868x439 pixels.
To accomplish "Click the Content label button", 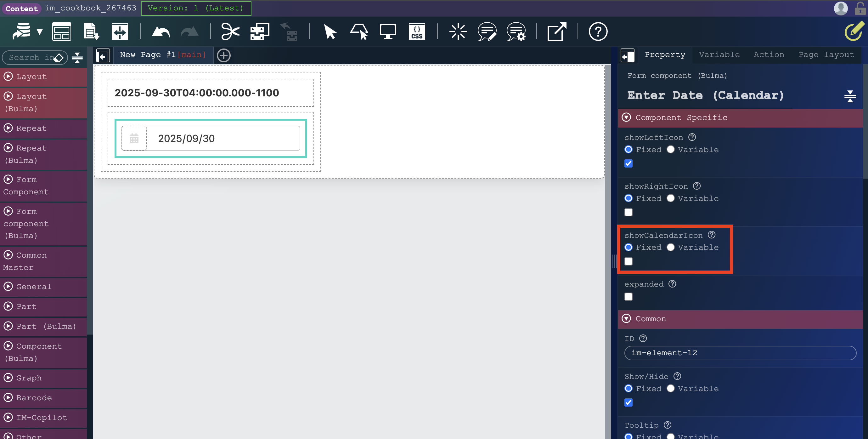I will [x=22, y=9].
